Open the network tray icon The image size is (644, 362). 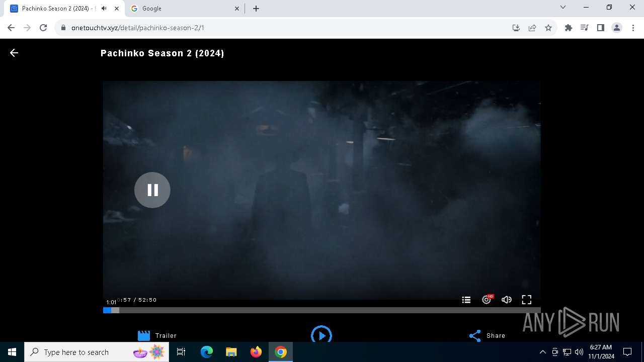pyautogui.click(x=567, y=352)
